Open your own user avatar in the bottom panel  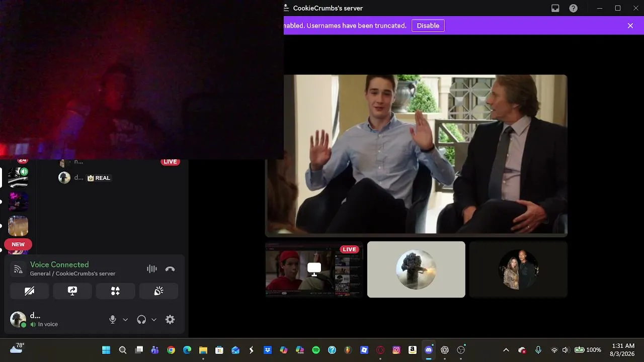(18, 320)
